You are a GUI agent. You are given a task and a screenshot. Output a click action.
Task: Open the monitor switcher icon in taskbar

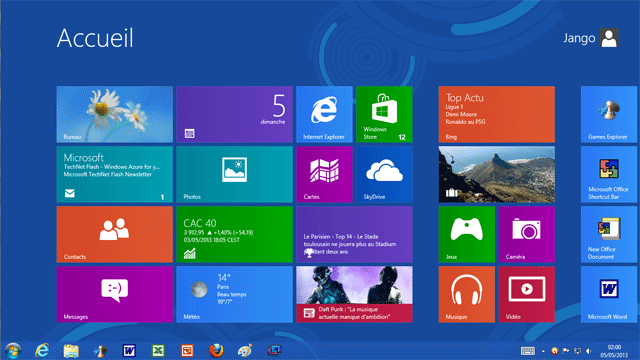274,350
